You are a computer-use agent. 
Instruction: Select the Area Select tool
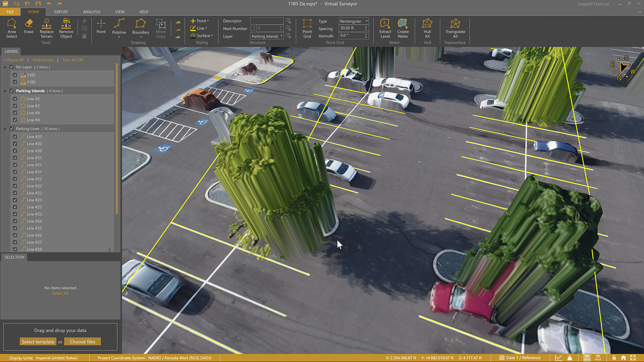coord(11,28)
